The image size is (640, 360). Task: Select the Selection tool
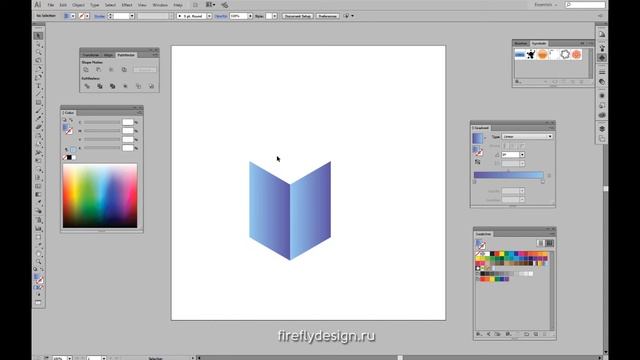[x=38, y=36]
